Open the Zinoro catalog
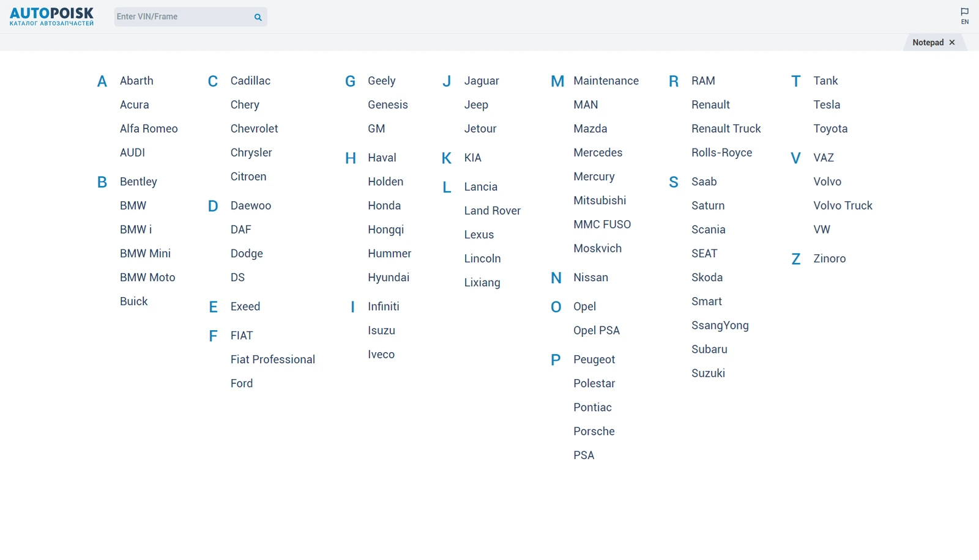979x560 pixels. click(830, 259)
